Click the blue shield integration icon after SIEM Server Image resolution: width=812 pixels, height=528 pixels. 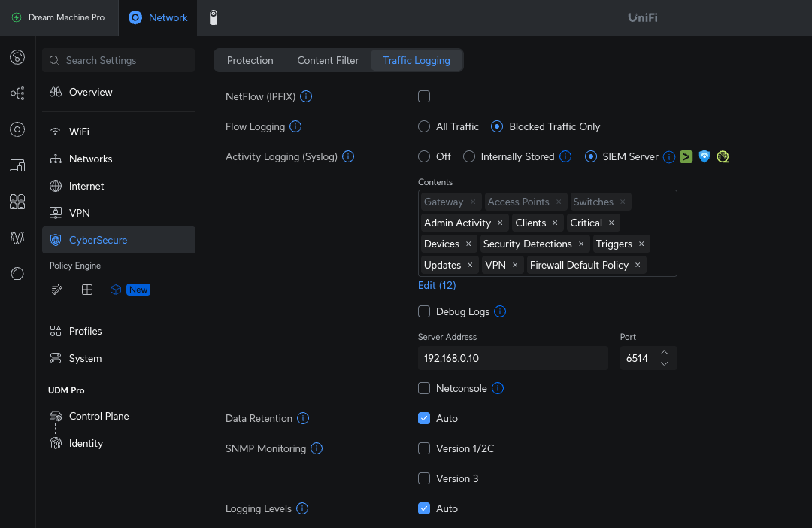point(704,156)
